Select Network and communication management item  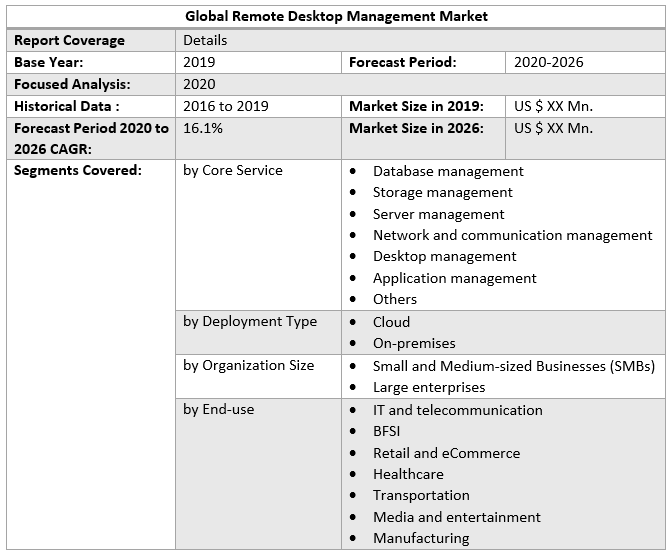(512, 235)
